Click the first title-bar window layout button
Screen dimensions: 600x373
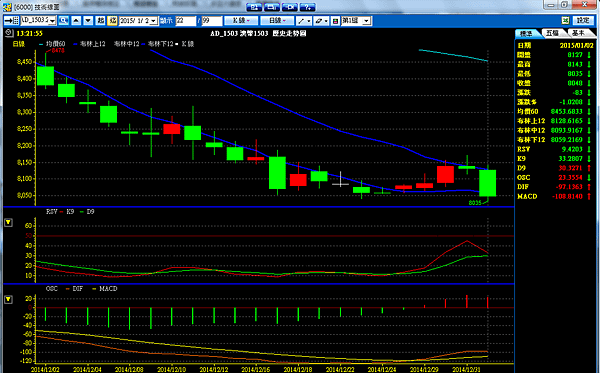coord(254,7)
